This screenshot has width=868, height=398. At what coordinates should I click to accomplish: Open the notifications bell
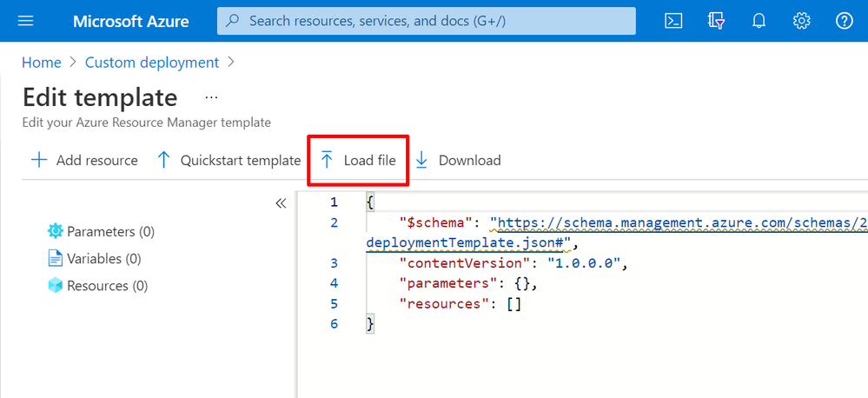[x=759, y=21]
